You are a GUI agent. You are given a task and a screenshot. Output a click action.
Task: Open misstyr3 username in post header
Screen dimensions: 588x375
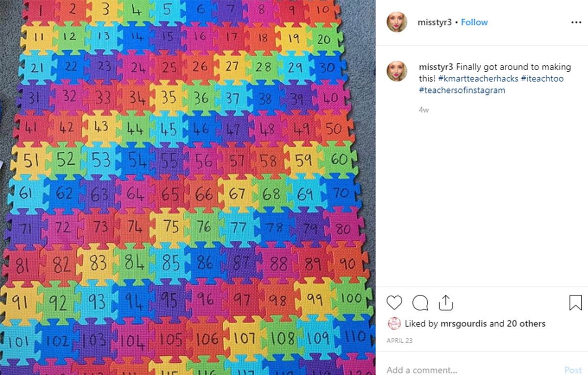[435, 22]
